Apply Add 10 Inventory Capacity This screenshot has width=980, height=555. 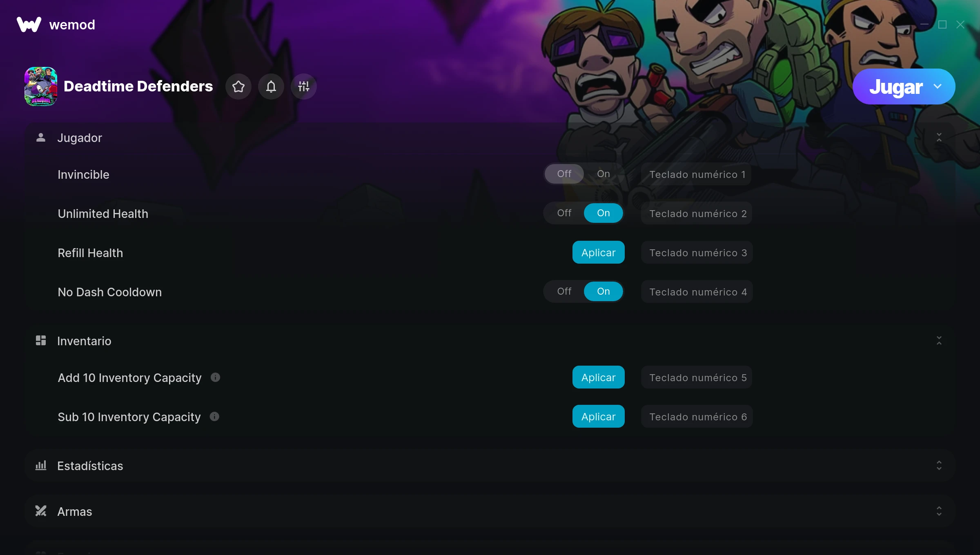coord(599,377)
